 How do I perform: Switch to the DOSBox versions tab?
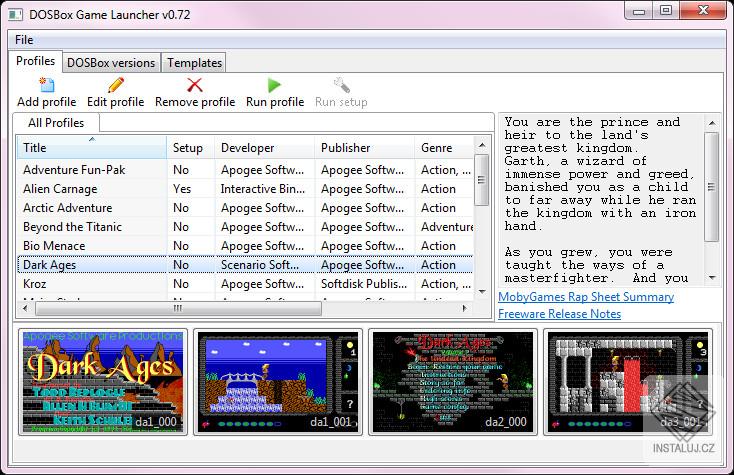[x=111, y=63]
